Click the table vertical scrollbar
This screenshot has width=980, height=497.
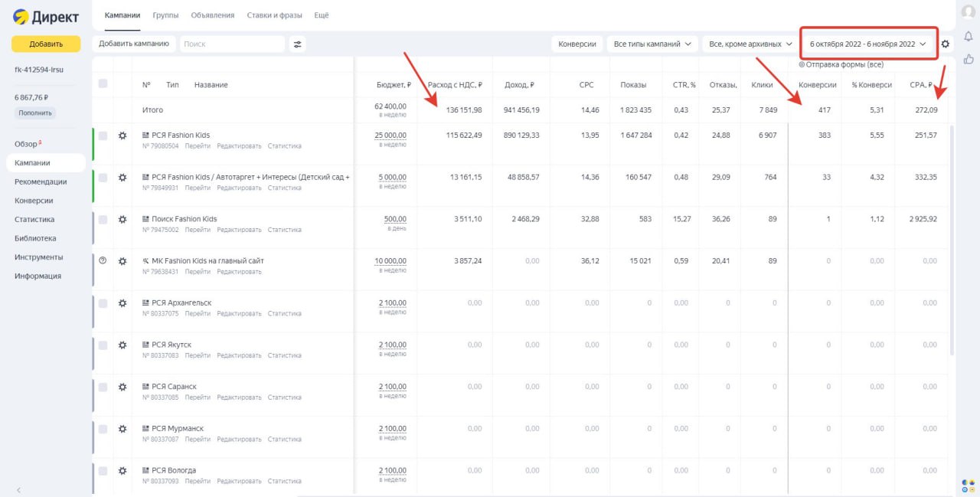952,240
